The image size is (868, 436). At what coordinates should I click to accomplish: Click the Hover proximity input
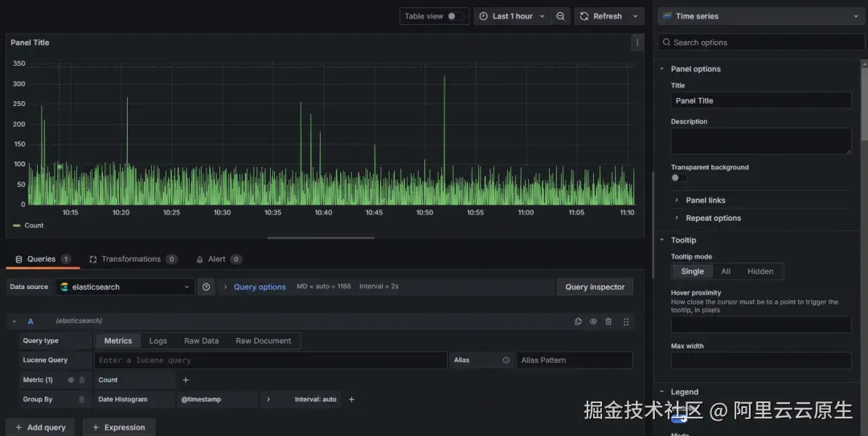click(x=760, y=324)
